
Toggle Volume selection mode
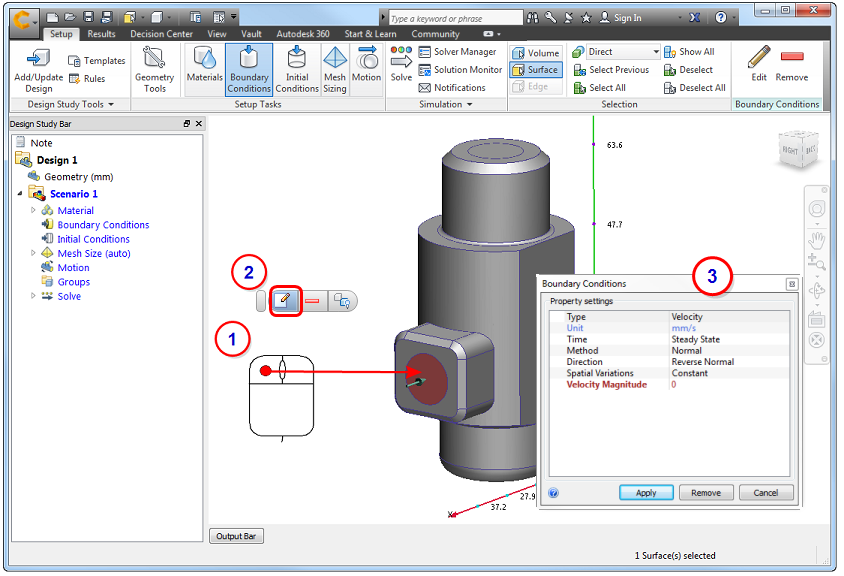tap(536, 51)
